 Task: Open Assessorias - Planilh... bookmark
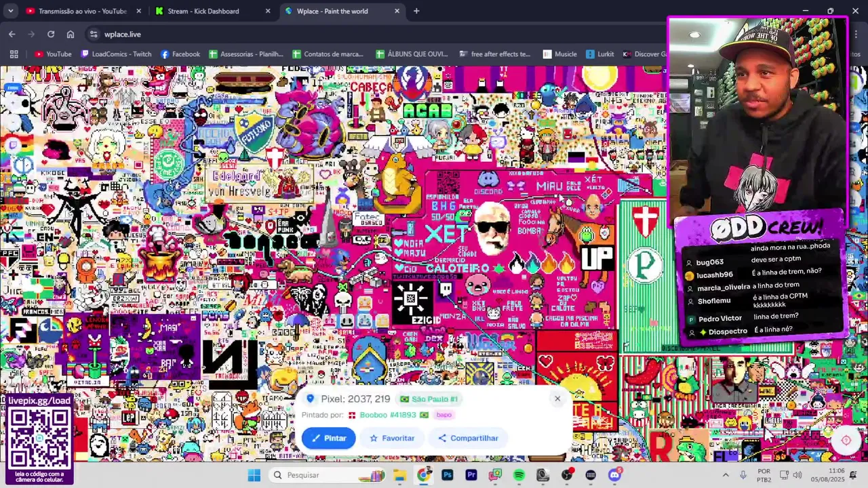coord(246,54)
